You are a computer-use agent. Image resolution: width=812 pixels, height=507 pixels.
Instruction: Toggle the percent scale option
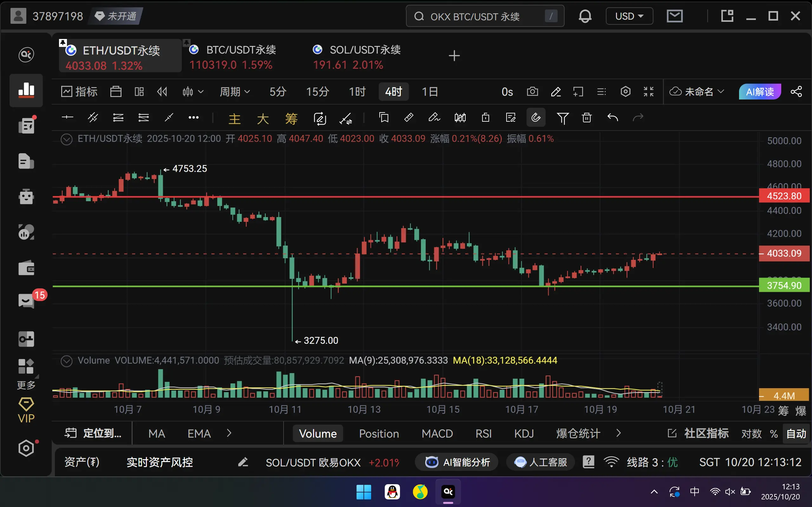(x=774, y=433)
